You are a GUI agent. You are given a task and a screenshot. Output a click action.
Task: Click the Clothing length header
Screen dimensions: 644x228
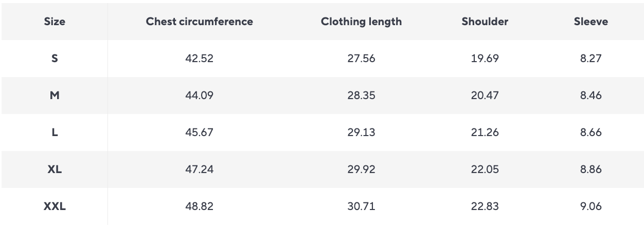tap(362, 22)
